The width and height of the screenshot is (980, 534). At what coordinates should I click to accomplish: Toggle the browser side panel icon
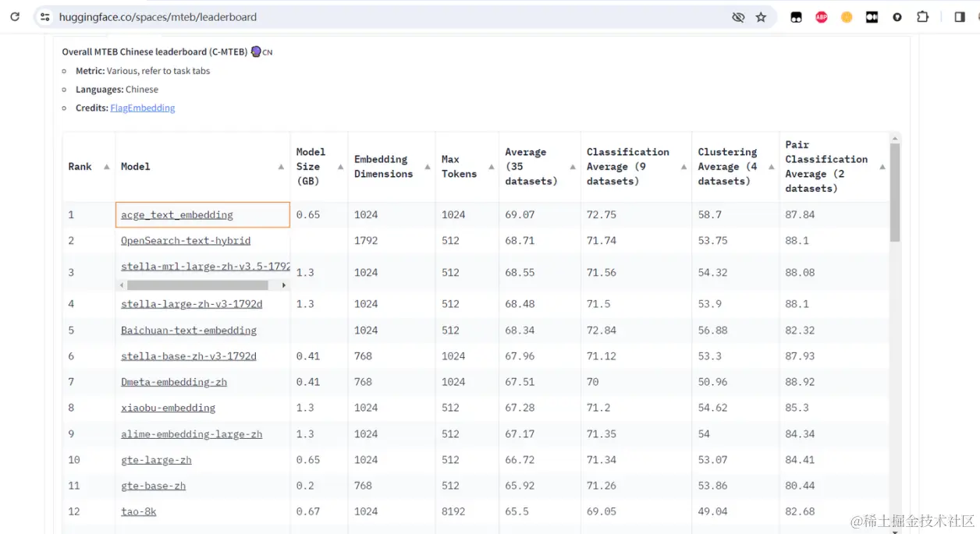[x=960, y=17]
